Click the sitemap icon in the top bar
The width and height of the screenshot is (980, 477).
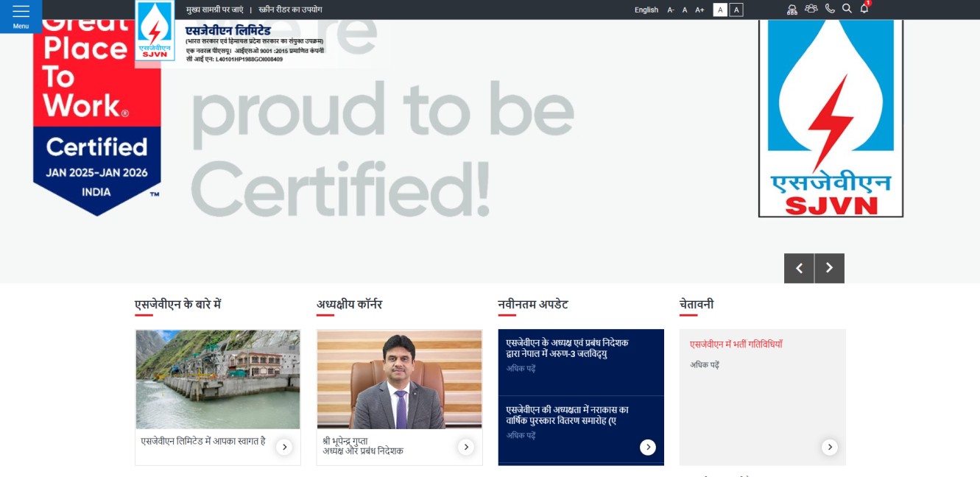click(x=792, y=10)
